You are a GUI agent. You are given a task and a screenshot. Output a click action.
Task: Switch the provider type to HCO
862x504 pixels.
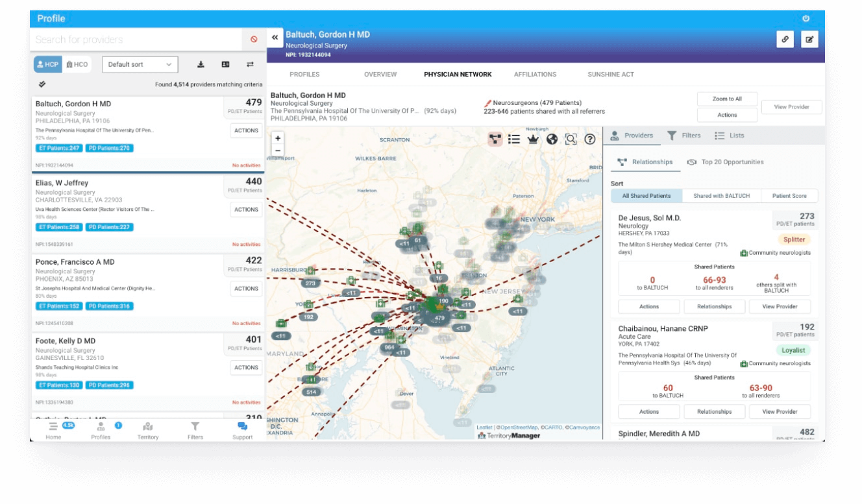(77, 64)
